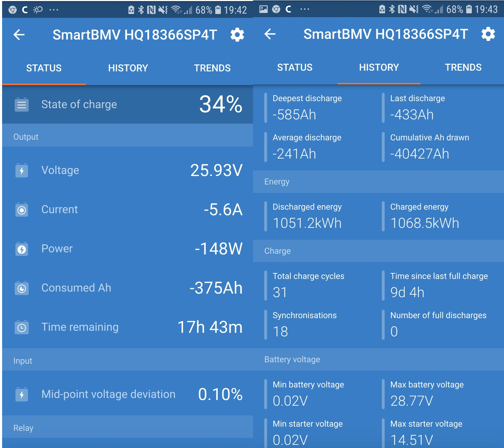The height and width of the screenshot is (448, 504).
Task: Tap the Number of full discharges label
Action: pos(438,315)
